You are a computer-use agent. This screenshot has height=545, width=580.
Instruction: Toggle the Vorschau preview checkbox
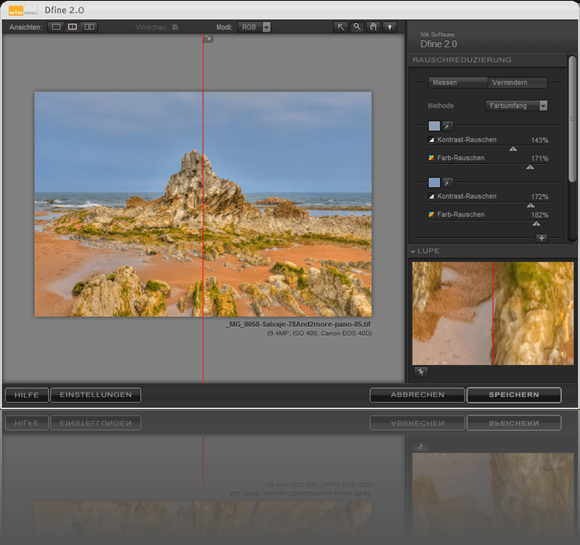tap(175, 27)
